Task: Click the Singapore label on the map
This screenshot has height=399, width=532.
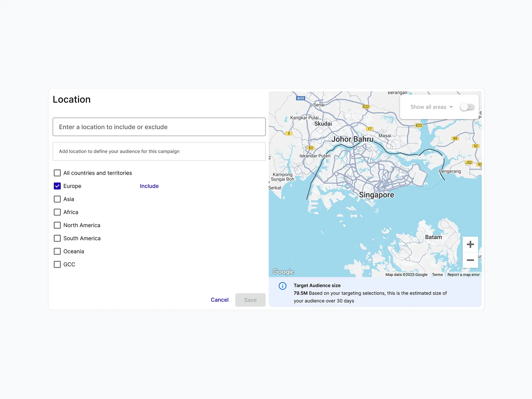Action: [x=376, y=195]
